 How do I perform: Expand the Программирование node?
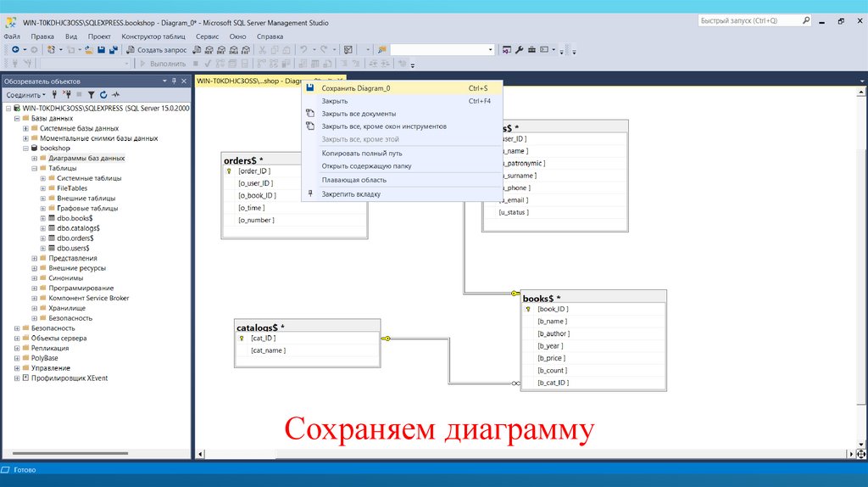(x=34, y=288)
